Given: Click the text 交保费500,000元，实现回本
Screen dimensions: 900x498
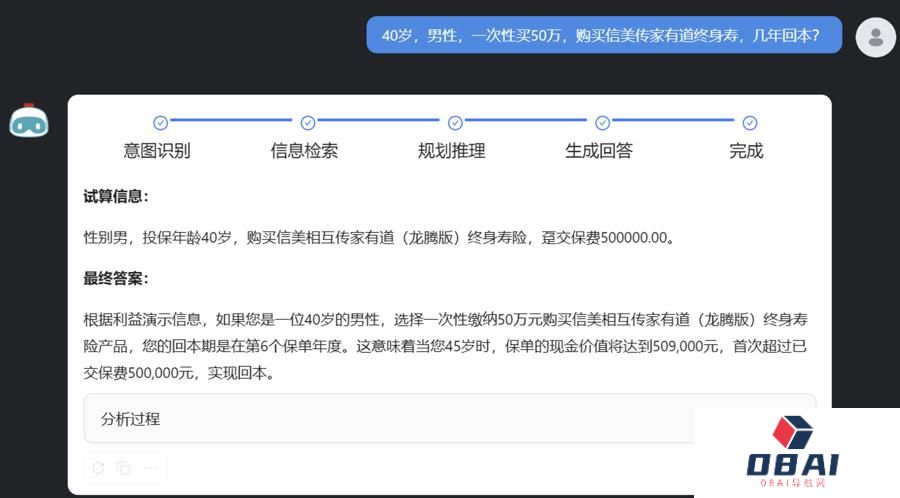Looking at the screenshot, I should click(x=179, y=374).
